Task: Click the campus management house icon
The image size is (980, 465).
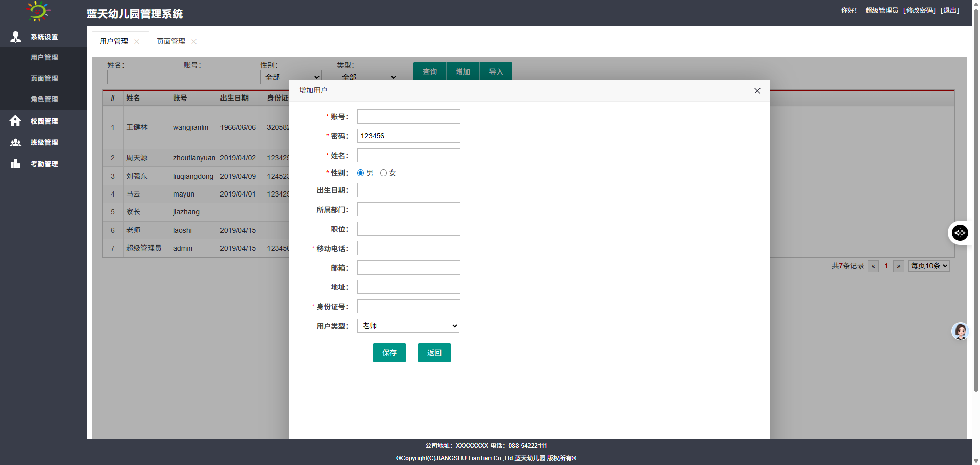Action: pos(15,121)
